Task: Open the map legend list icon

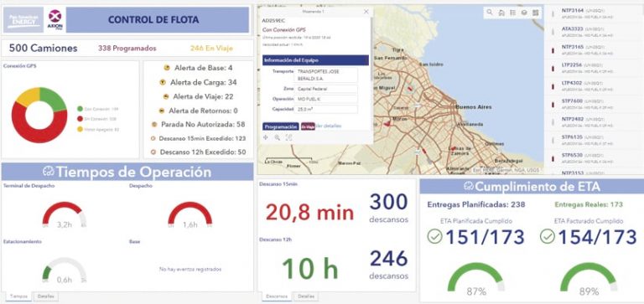Action: [512, 13]
